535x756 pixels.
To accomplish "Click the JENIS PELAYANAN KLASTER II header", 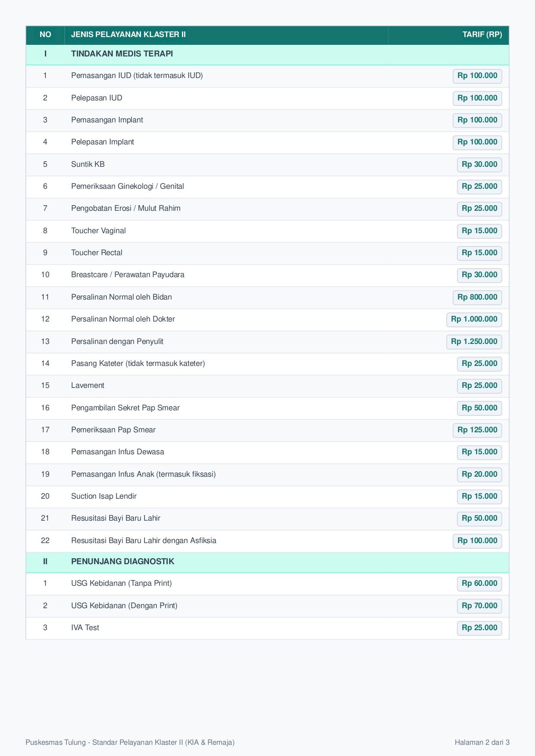I will coord(128,34).
